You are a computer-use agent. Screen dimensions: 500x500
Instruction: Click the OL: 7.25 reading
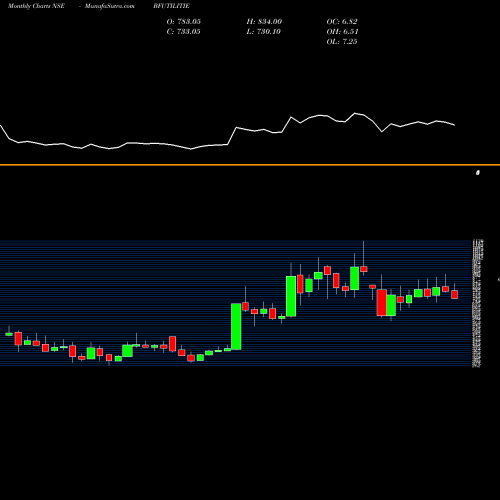tap(342, 42)
